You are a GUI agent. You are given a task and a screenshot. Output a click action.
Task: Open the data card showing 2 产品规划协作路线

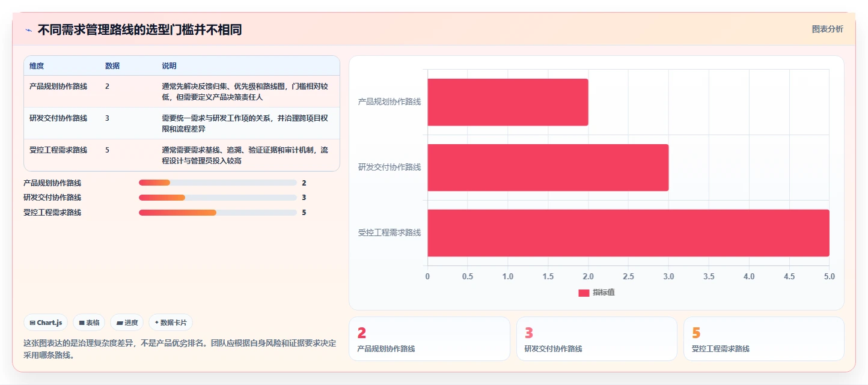coord(429,339)
